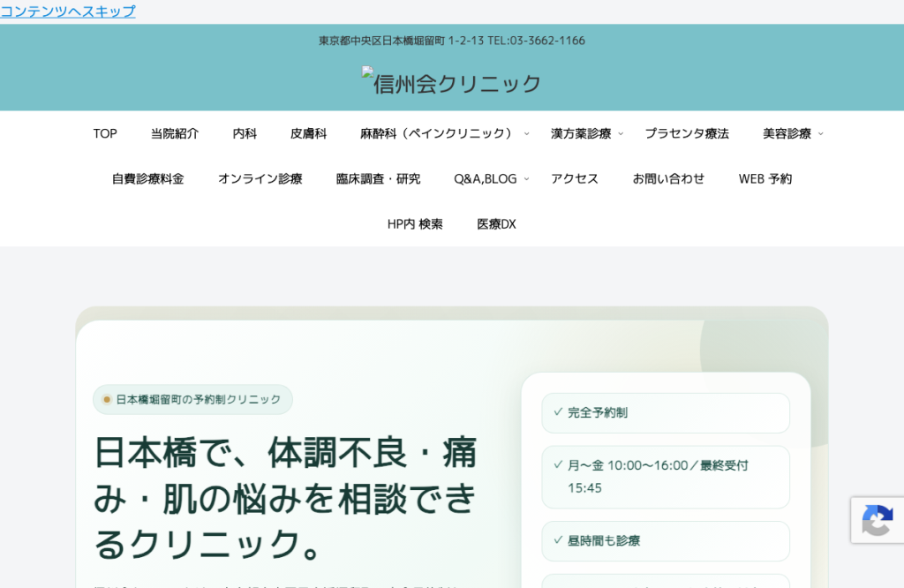904x588 pixels.
Task: Open the TOP menu item
Action: [x=105, y=133]
